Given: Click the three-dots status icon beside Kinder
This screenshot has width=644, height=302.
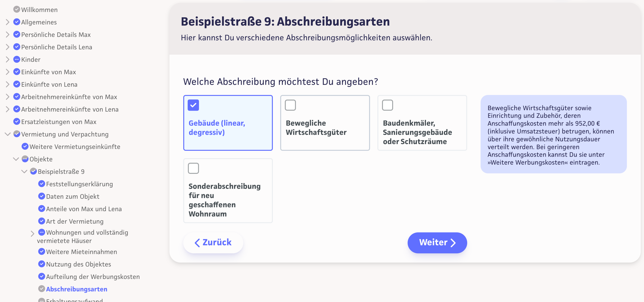Looking at the screenshot, I should (x=16, y=59).
